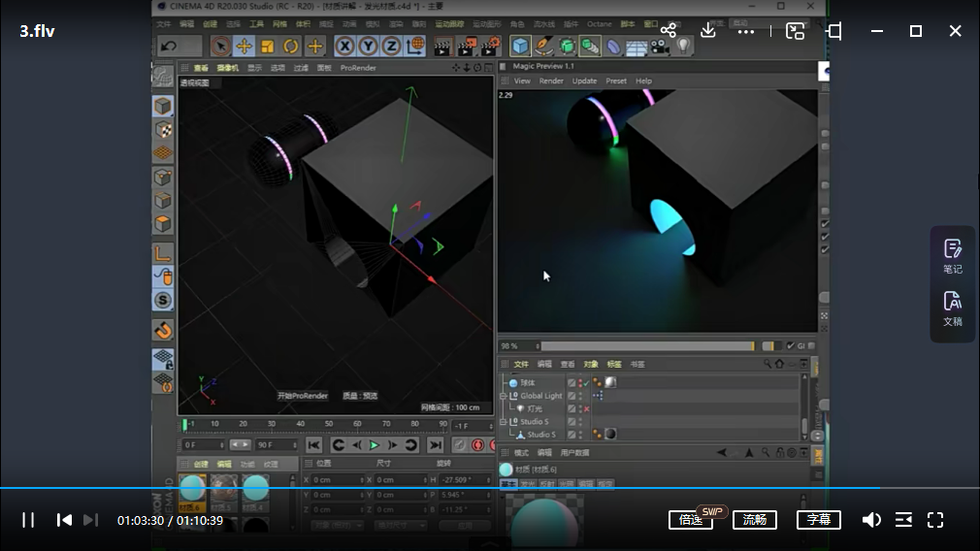Go to the previous video
Screen dimensions: 980x551
[64, 520]
